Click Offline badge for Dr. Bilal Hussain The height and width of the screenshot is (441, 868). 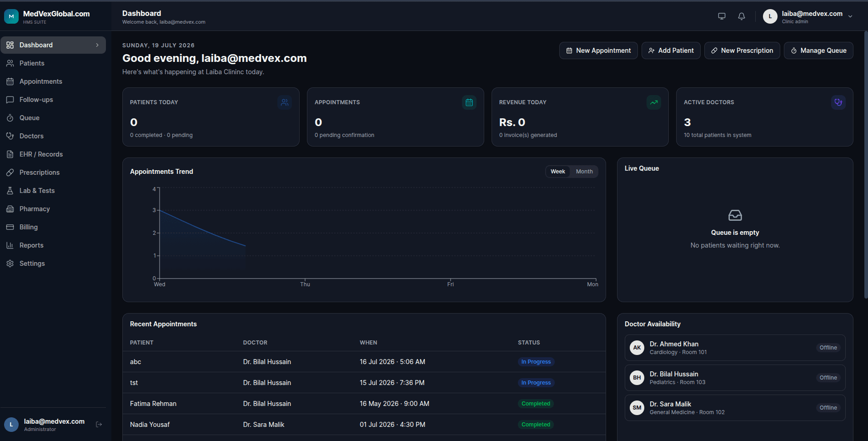(828, 378)
